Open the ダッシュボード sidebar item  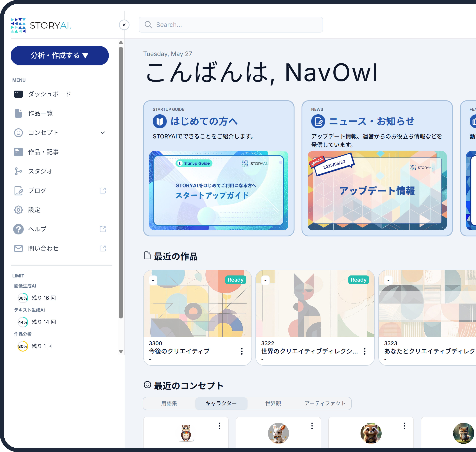pos(49,94)
